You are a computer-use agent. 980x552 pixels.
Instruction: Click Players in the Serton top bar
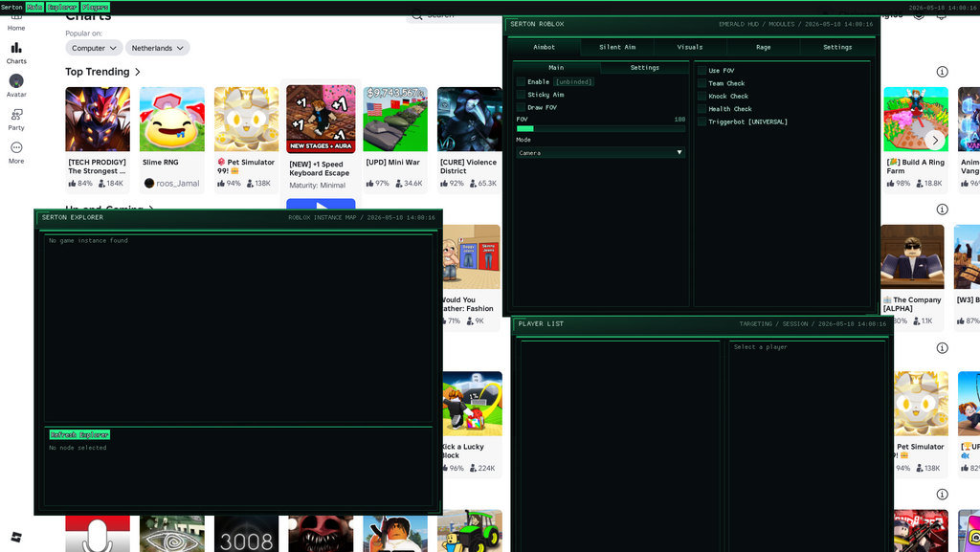[95, 7]
